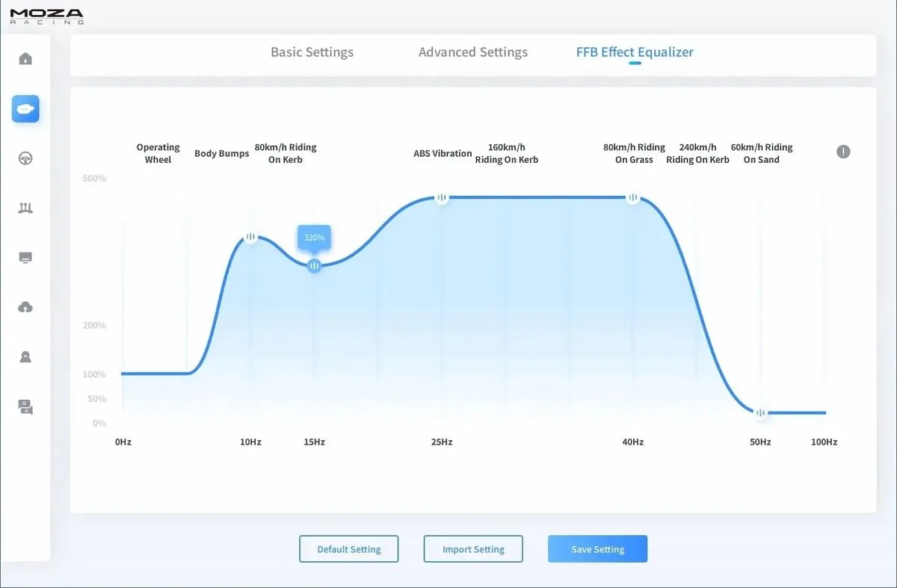Select the FFB Effect Equalizer tab
The height and width of the screenshot is (588, 897).
(635, 52)
